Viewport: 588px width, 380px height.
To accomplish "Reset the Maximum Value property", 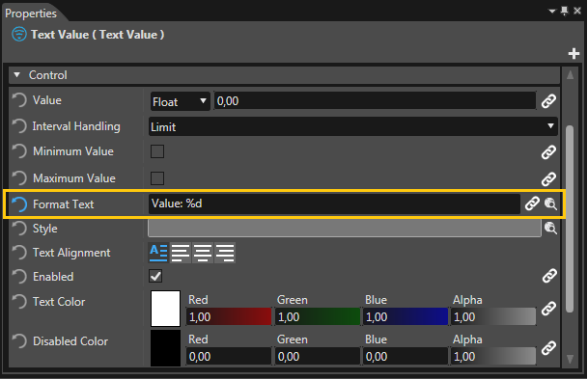I will point(19,178).
